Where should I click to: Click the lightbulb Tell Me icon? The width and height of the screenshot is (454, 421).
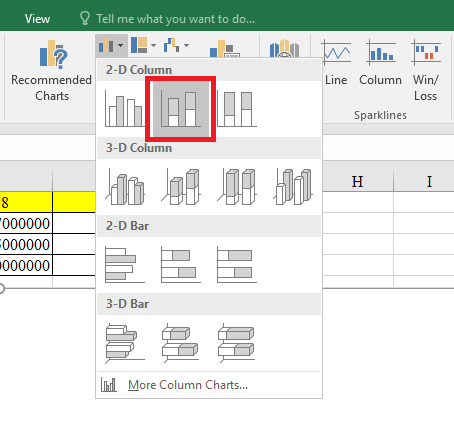pos(85,18)
